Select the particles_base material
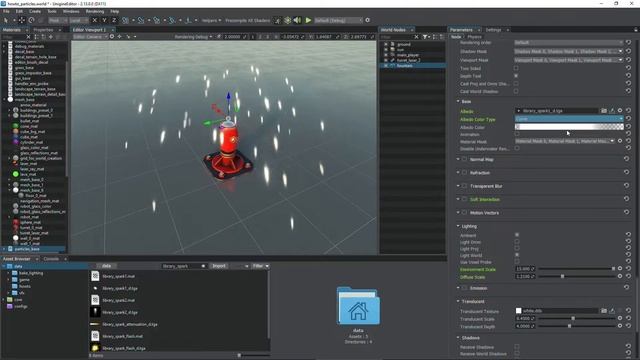Viewport: 640px width, 360px height. (x=27, y=249)
